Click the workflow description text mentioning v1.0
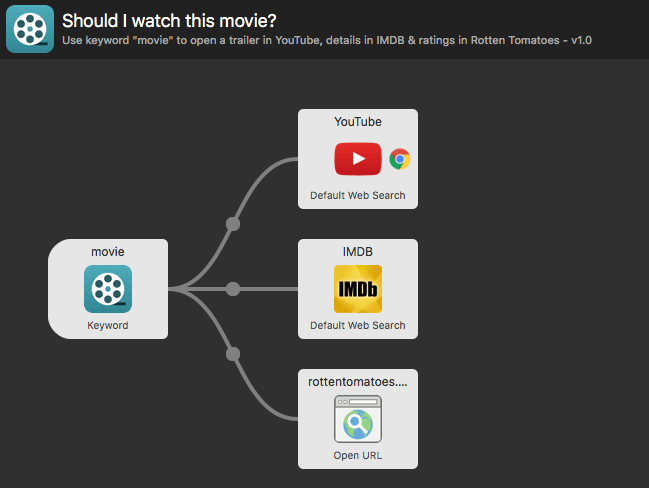Screen dimensions: 649x488 coord(327,41)
